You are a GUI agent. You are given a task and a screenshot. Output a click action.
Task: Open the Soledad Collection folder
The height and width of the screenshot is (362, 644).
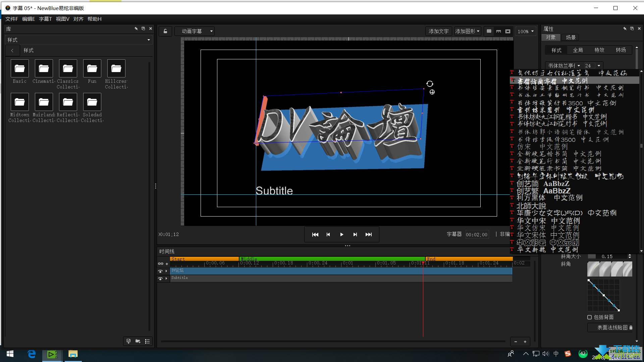pos(92,102)
